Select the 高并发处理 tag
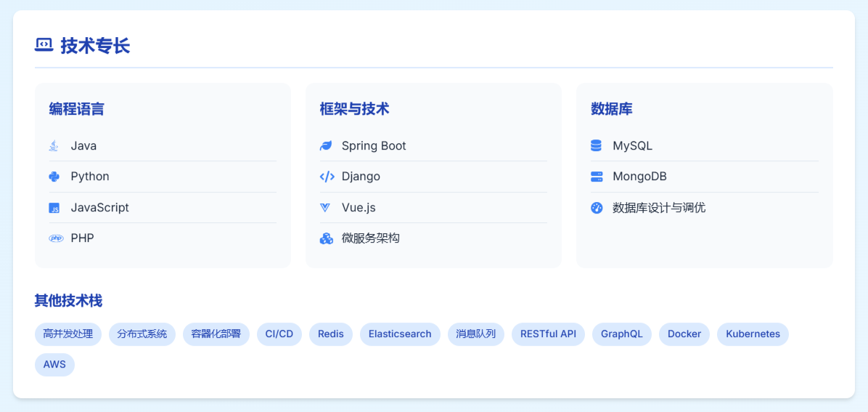 68,334
